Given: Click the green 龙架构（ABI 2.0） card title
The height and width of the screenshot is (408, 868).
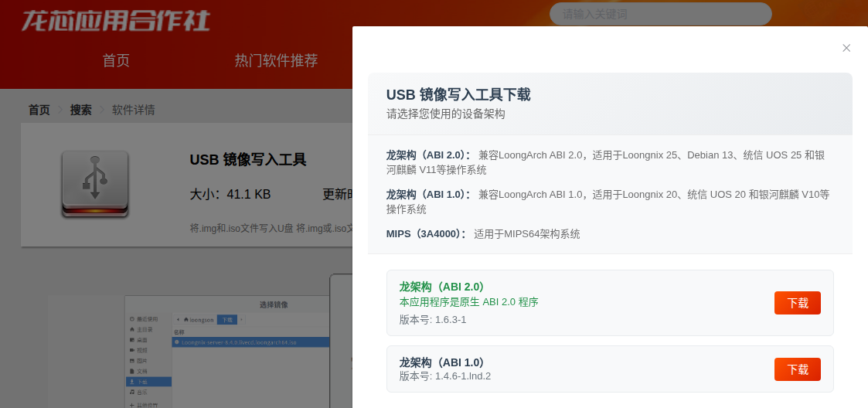Looking at the screenshot, I should point(442,287).
